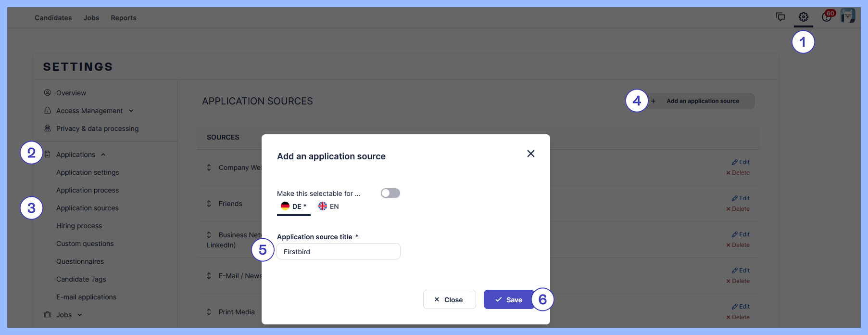868x335 pixels.
Task: Open the chat messages icon
Action: click(780, 17)
